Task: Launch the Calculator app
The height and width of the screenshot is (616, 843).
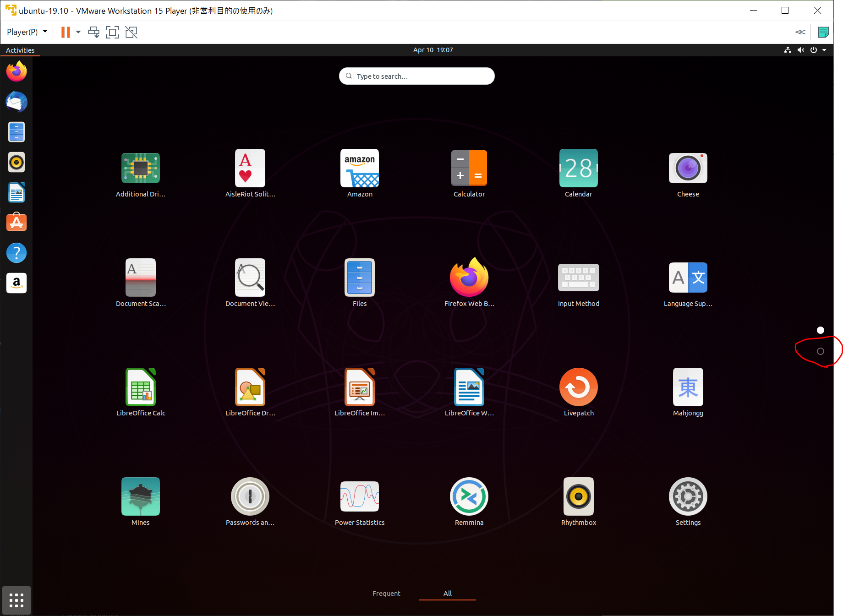Action: [469, 174]
